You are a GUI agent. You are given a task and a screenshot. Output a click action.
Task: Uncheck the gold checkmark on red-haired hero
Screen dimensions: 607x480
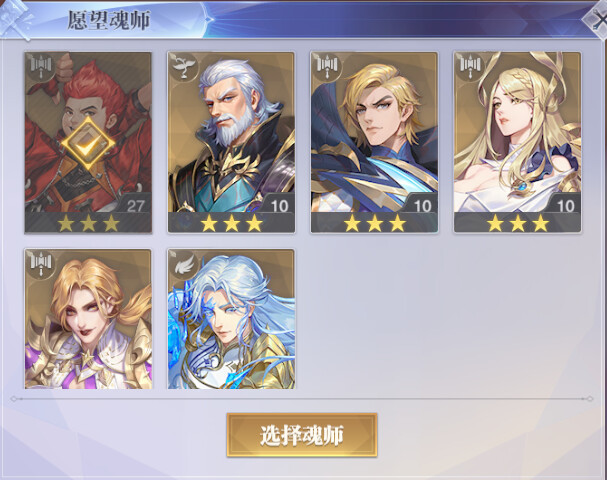(88, 144)
